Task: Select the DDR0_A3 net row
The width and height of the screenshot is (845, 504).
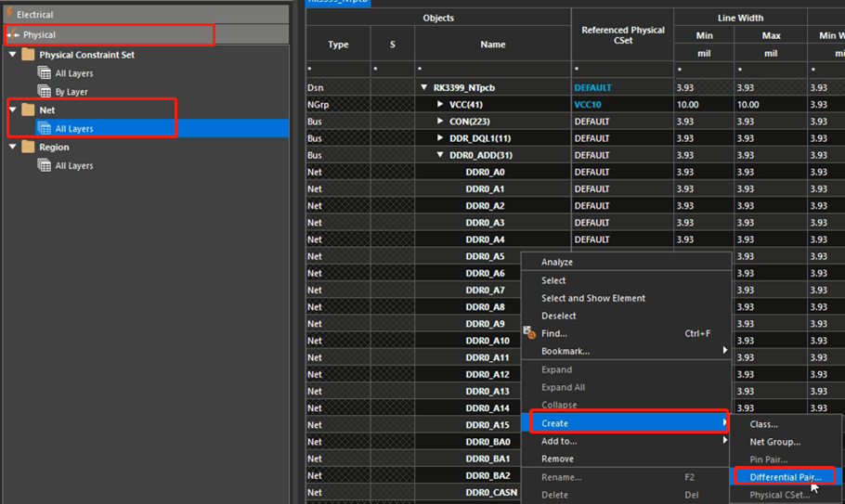Action: click(x=485, y=223)
